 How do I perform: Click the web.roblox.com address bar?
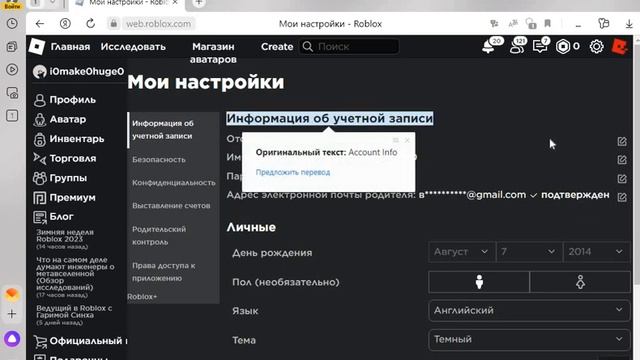[158, 24]
